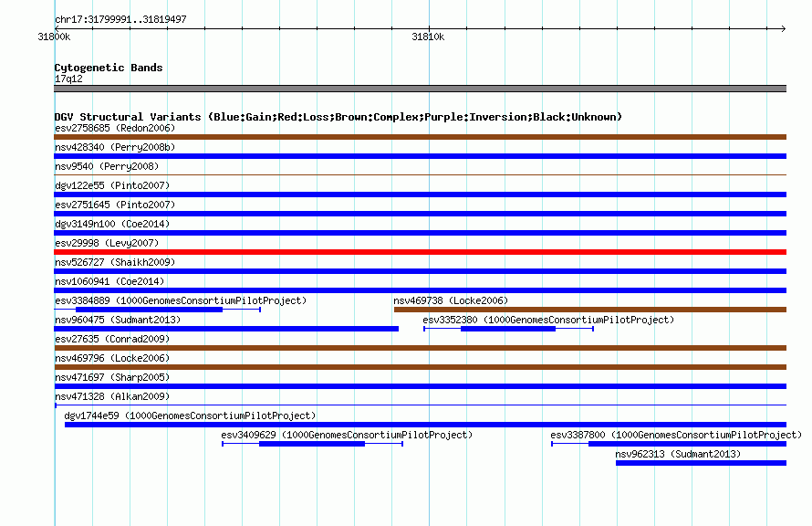
Task: Select the esv3384889 thick blue segment
Action: pos(149,310)
